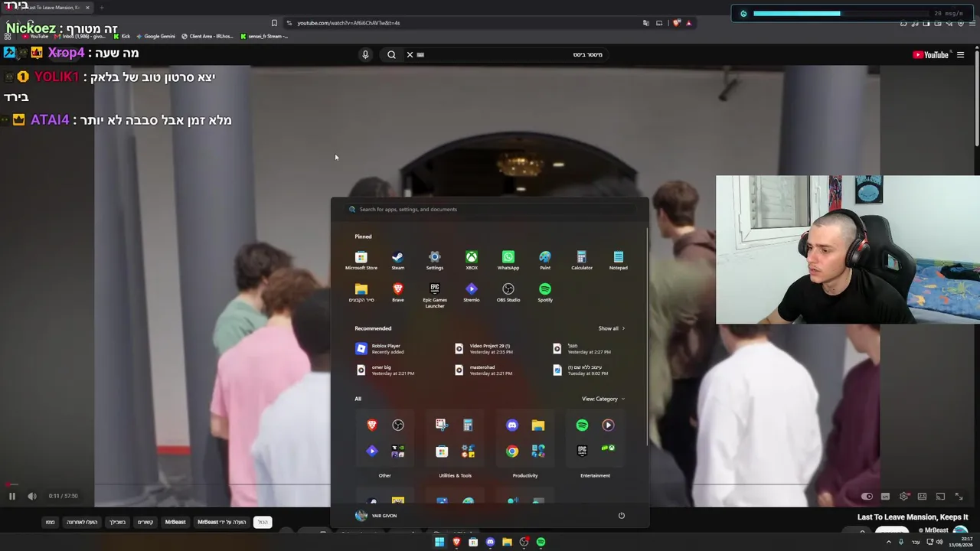980x551 pixels.
Task: Open Brave in the Other category group
Action: (372, 425)
